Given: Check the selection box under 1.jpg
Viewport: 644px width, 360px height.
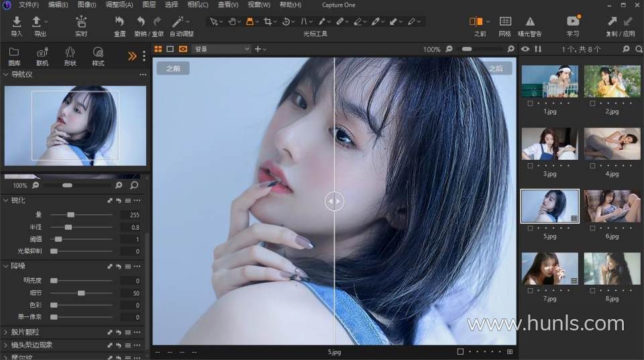Looking at the screenshot, I should pyautogui.click(x=530, y=103).
